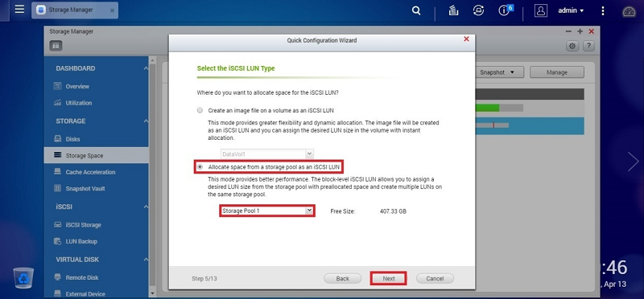Image resolution: width=644 pixels, height=299 pixels.
Task: Close the Quick Configuration Wizard
Action: 466,39
